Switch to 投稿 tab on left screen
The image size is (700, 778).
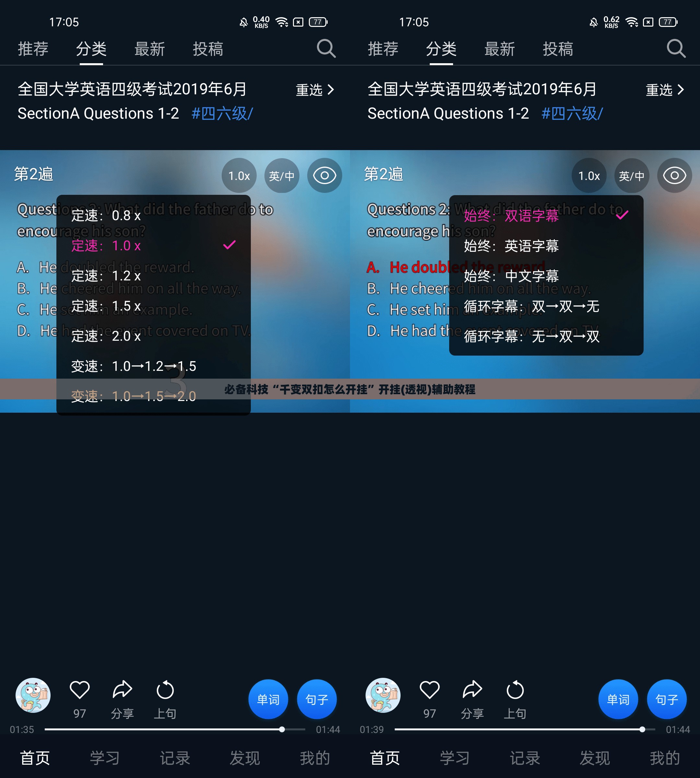208,49
